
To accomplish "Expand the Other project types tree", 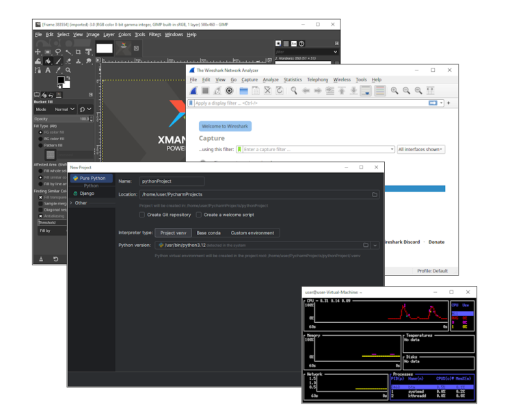I will pos(72,202).
